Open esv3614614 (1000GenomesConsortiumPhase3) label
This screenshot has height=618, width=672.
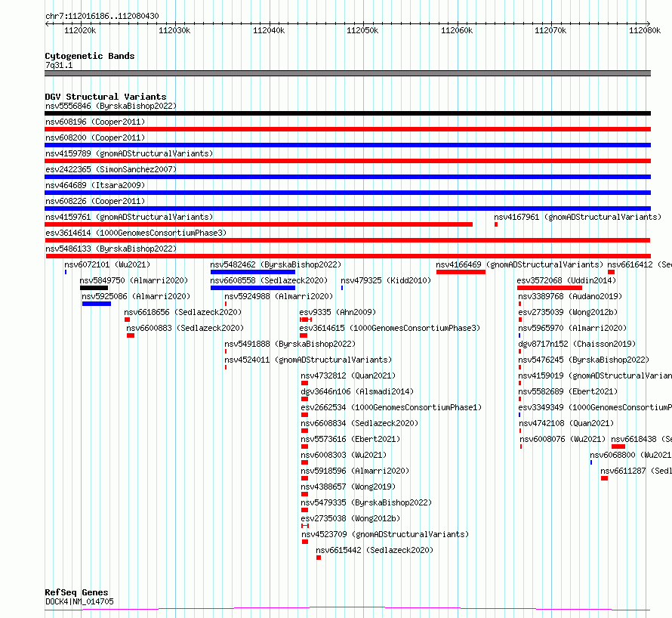pos(136,233)
